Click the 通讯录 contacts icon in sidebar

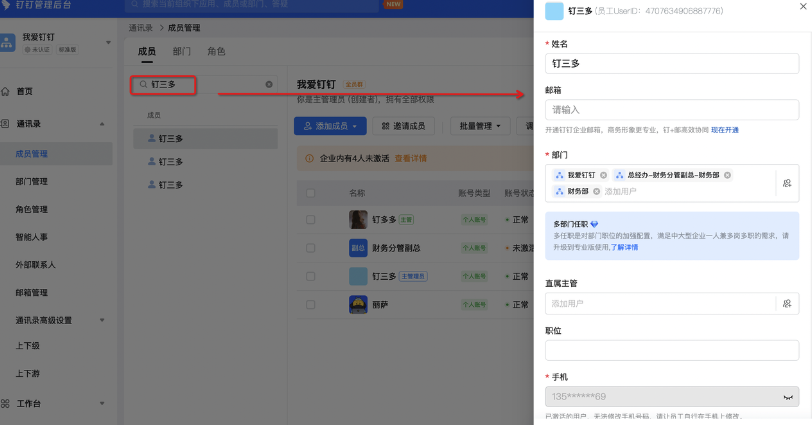[5, 124]
